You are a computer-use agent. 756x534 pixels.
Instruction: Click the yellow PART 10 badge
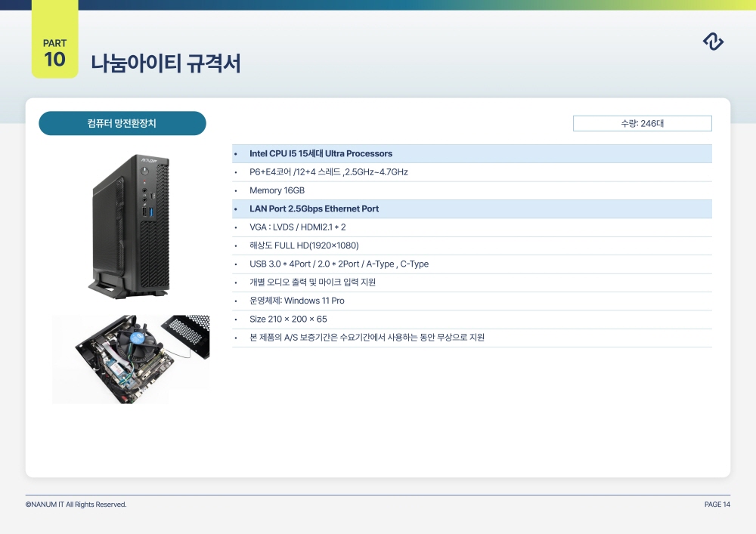point(54,52)
